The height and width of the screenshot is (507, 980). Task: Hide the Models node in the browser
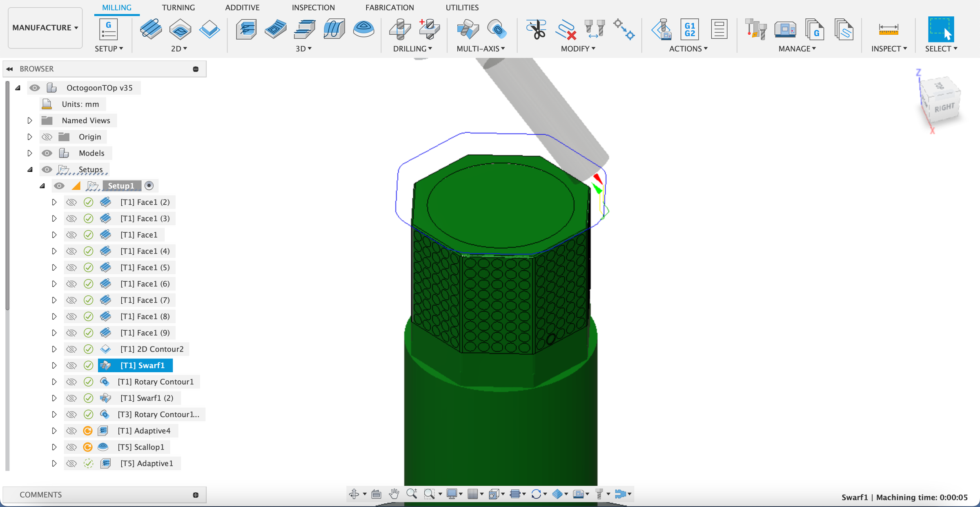(x=47, y=153)
